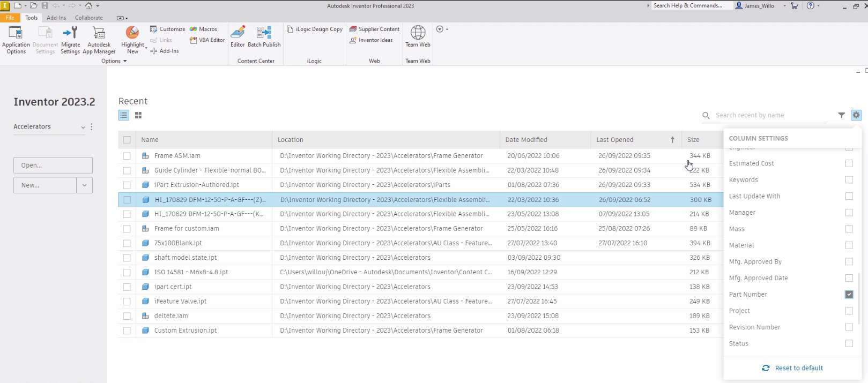Screen dimensions: 868x383
Task: Run iLogic Design Copy
Action: click(x=315, y=29)
